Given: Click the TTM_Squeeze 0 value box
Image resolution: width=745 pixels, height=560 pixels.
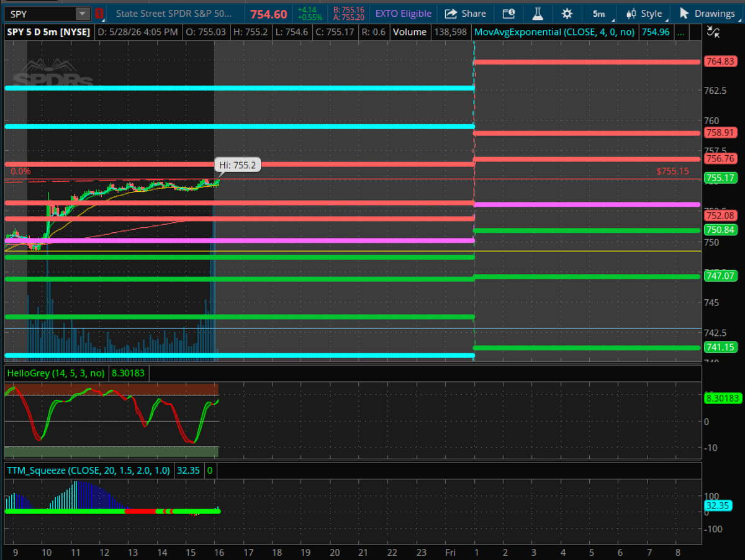Looking at the screenshot, I should pos(210,470).
